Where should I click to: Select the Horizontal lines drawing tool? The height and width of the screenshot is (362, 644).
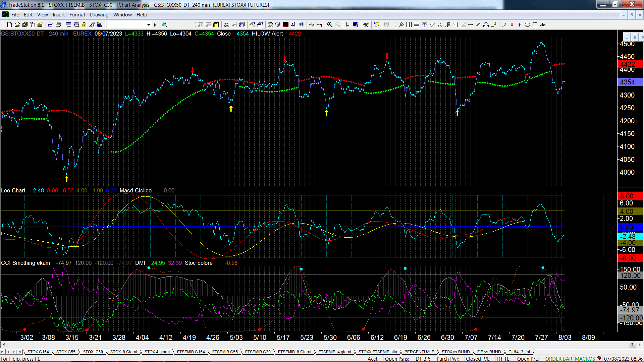(x=416, y=25)
